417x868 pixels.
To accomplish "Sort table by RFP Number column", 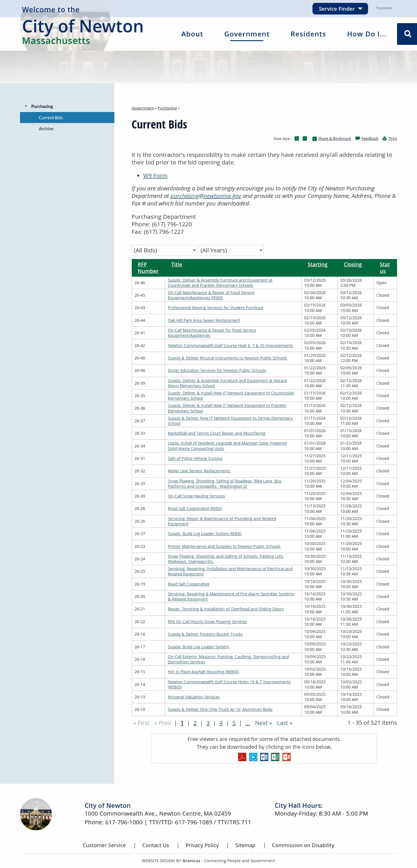I will (148, 267).
